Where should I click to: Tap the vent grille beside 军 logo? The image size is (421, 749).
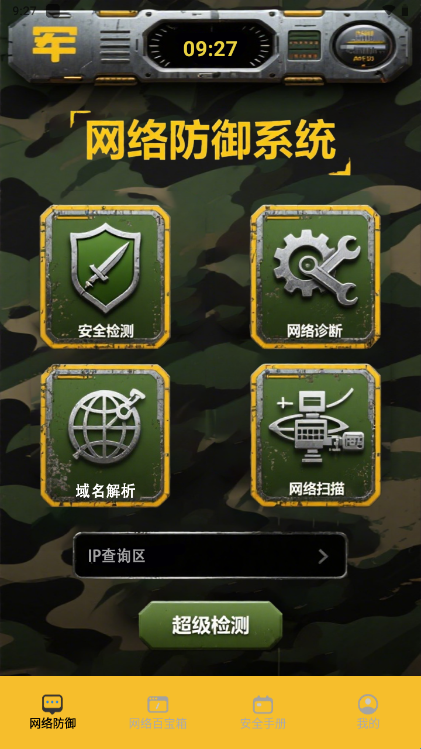(115, 45)
